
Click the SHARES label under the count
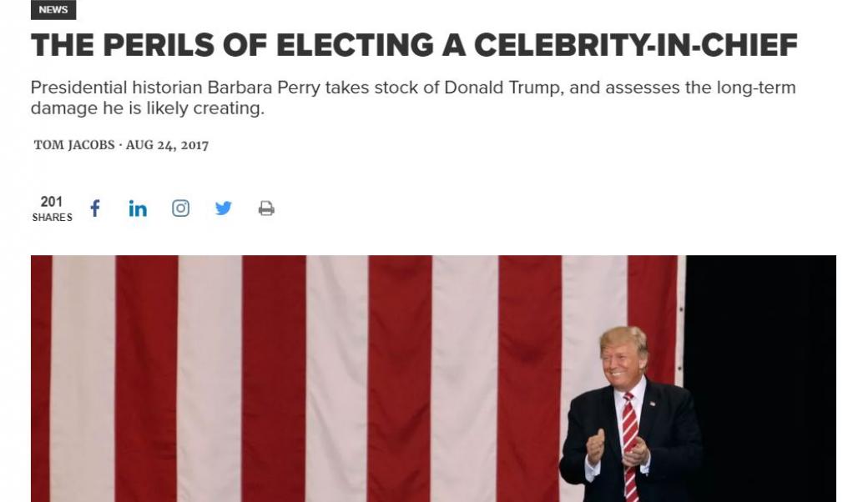point(52,218)
